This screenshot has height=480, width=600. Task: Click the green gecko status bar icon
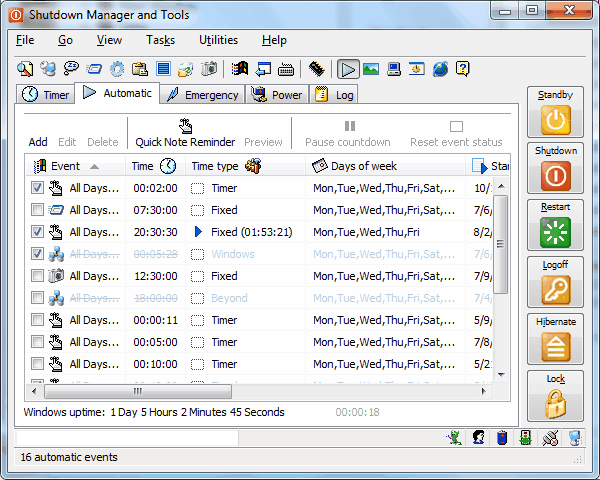pos(455,437)
